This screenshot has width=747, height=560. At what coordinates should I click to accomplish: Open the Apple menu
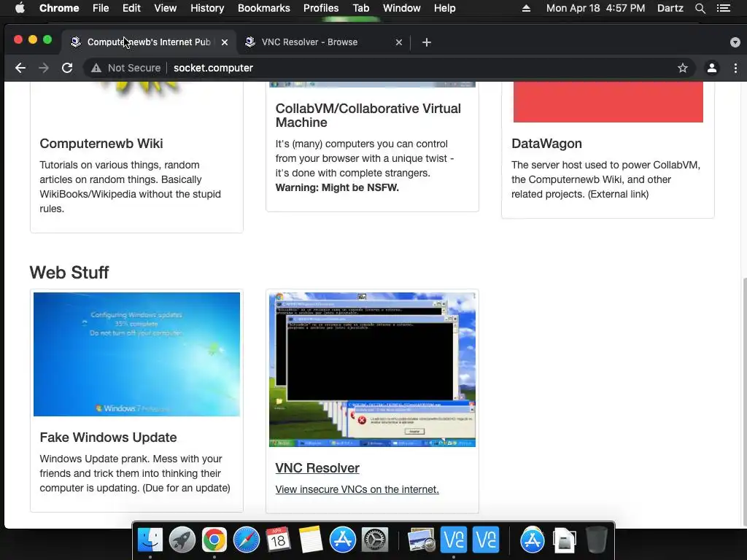pos(20,8)
